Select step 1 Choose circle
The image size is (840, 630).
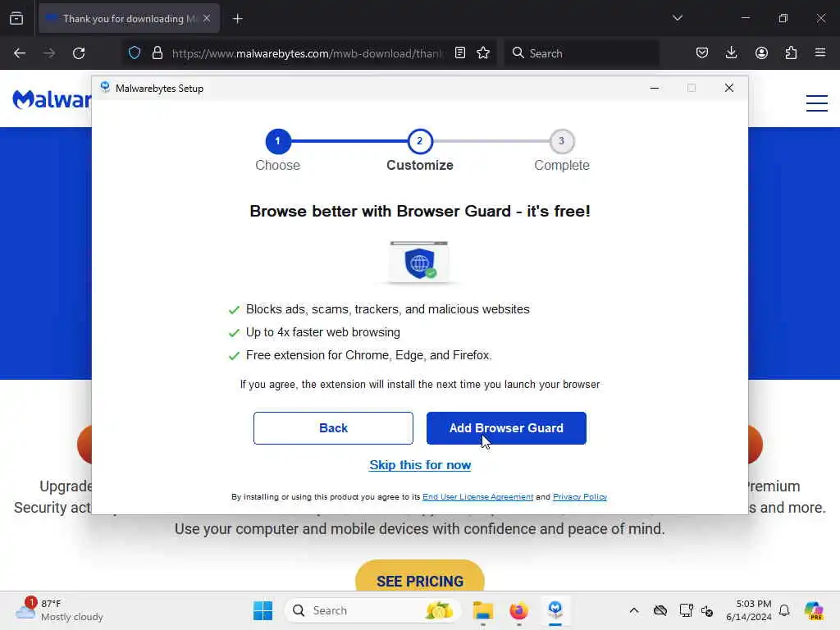(277, 141)
